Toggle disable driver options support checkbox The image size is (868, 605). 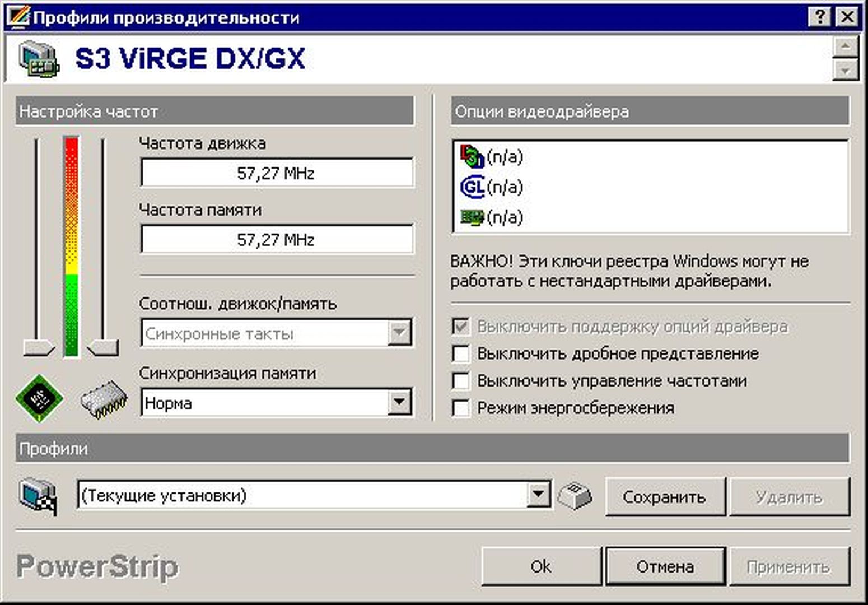[x=460, y=326]
